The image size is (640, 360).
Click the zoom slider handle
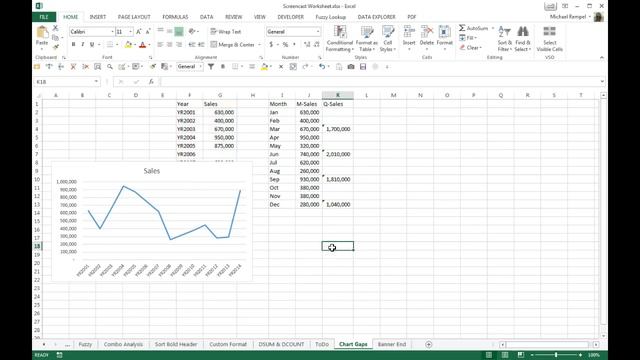(x=556, y=355)
